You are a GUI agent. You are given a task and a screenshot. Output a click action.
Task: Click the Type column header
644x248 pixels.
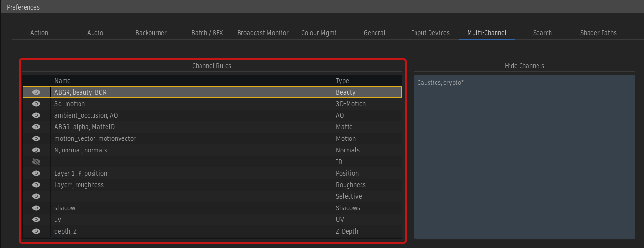click(342, 81)
